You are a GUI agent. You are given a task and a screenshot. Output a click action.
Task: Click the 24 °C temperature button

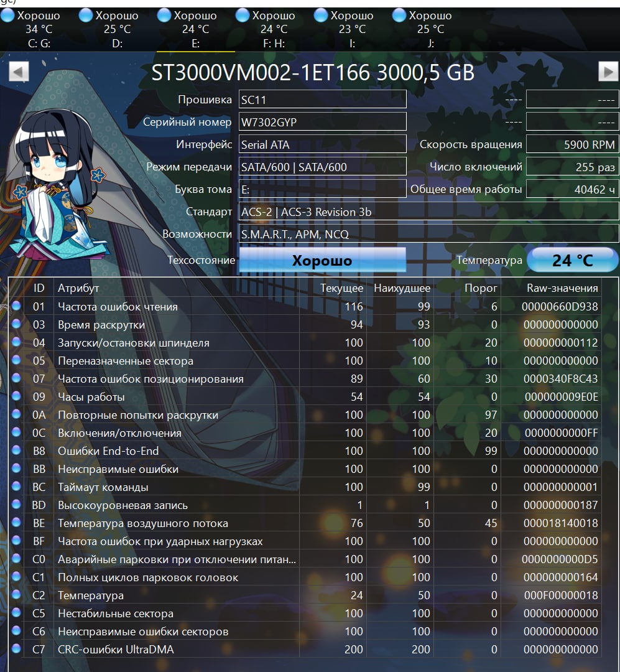coord(573,259)
